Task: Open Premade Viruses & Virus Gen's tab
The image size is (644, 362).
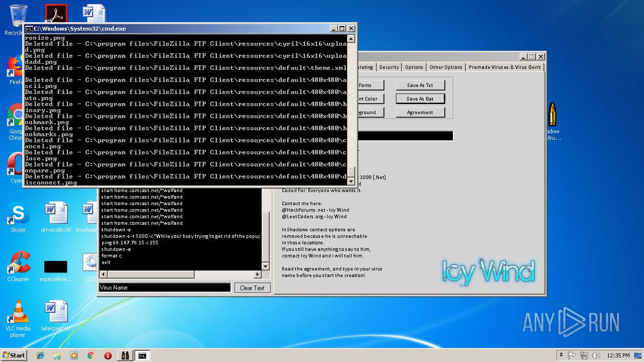Action: [505, 67]
